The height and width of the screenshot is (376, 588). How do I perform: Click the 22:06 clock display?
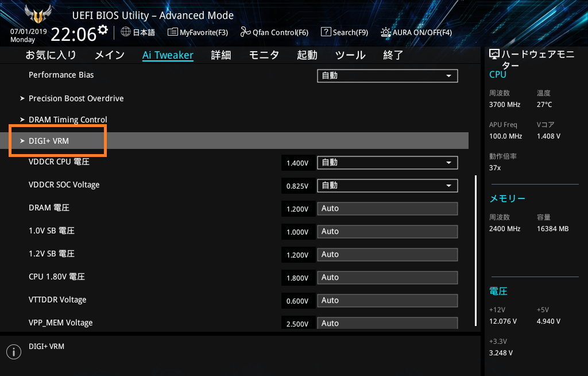pyautogui.click(x=73, y=34)
